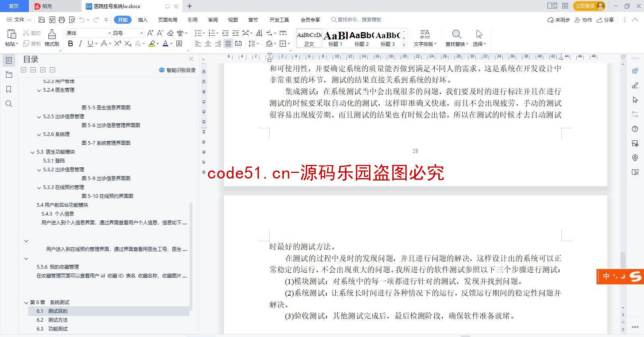Click the Undo arrow icon
Image resolution: width=644 pixels, height=337 pixels.
click(x=82, y=20)
